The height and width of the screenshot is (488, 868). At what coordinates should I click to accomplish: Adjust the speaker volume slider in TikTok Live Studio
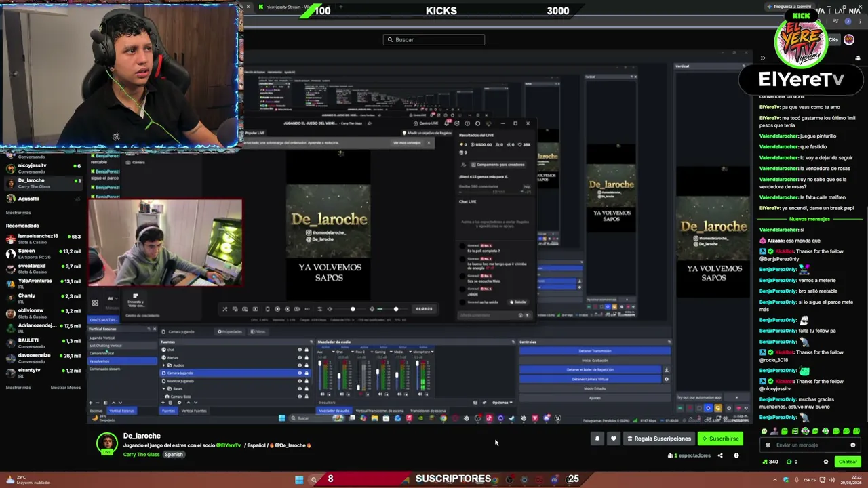pyautogui.click(x=352, y=309)
